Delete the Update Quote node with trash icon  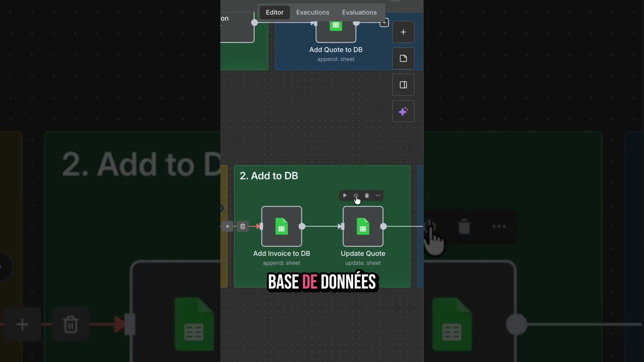pos(367,196)
